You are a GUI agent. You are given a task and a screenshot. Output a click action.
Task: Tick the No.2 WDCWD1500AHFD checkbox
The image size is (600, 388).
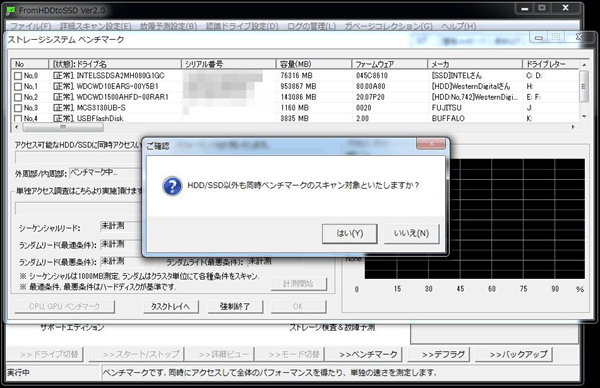[x=18, y=97]
